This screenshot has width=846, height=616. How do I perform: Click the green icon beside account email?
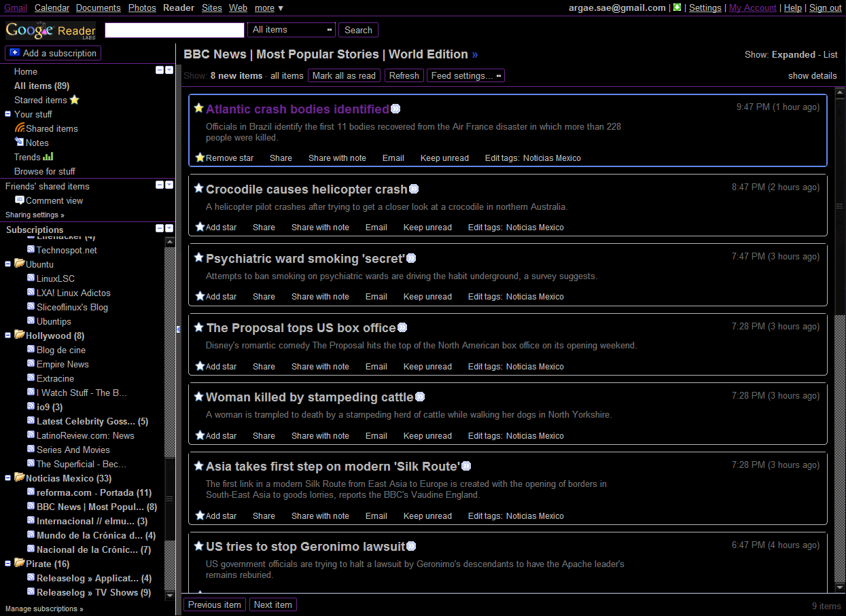(x=677, y=7)
